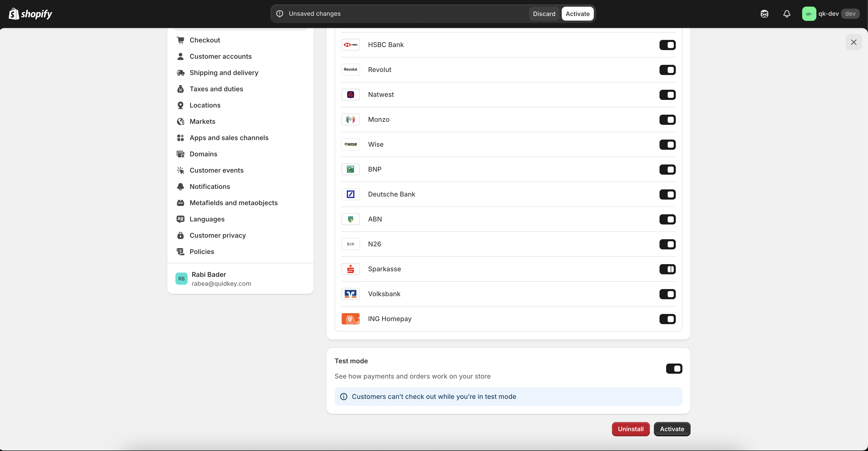The width and height of the screenshot is (868, 451).
Task: Open Shipping and delivery settings
Action: (x=224, y=73)
